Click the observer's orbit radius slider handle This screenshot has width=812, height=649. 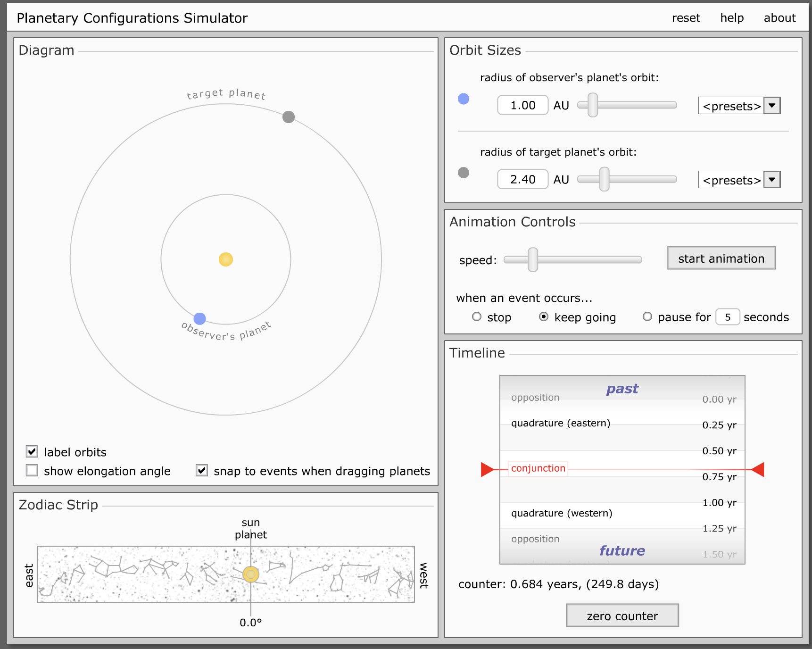(x=593, y=105)
